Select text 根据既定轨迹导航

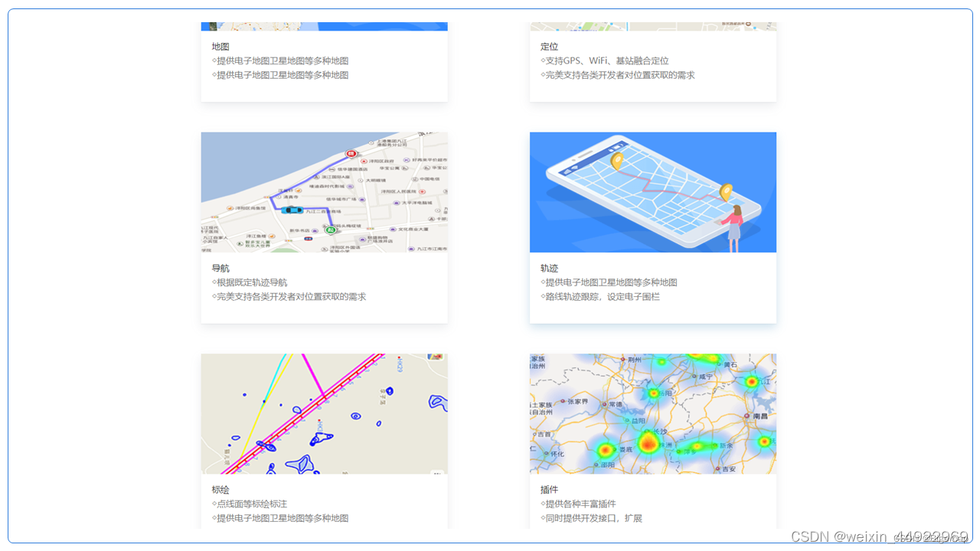coord(252,283)
